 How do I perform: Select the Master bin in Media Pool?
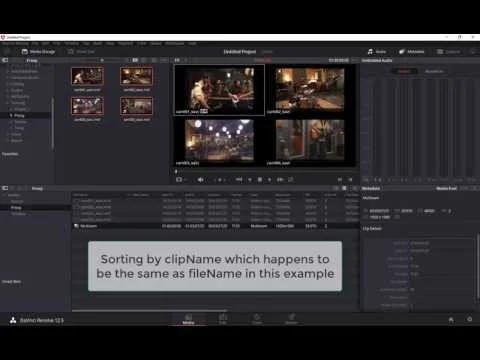(x=14, y=195)
